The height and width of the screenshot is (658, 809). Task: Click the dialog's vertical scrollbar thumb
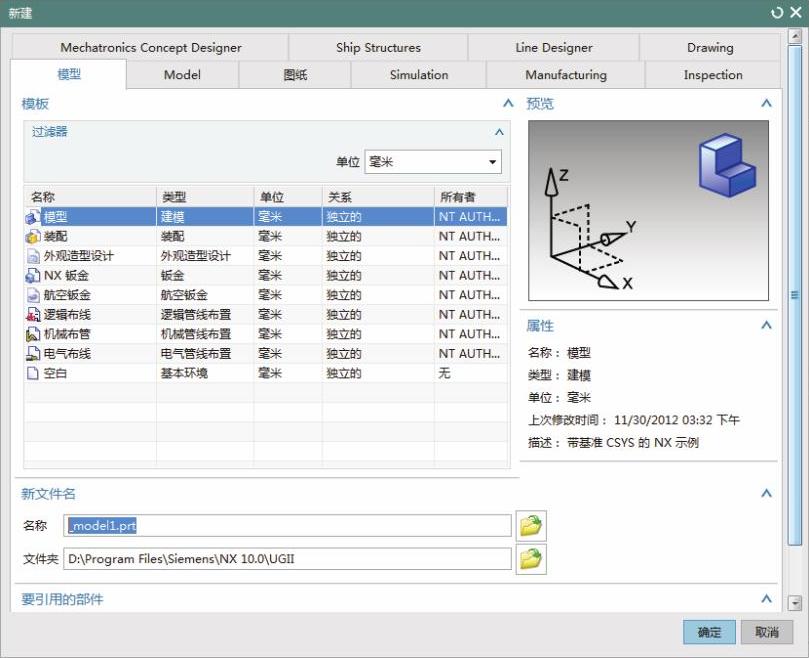point(795,295)
